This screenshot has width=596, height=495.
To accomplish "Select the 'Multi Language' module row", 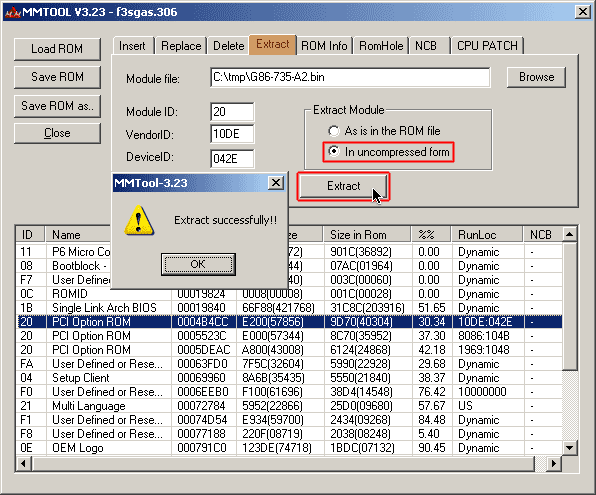I will tap(289, 406).
